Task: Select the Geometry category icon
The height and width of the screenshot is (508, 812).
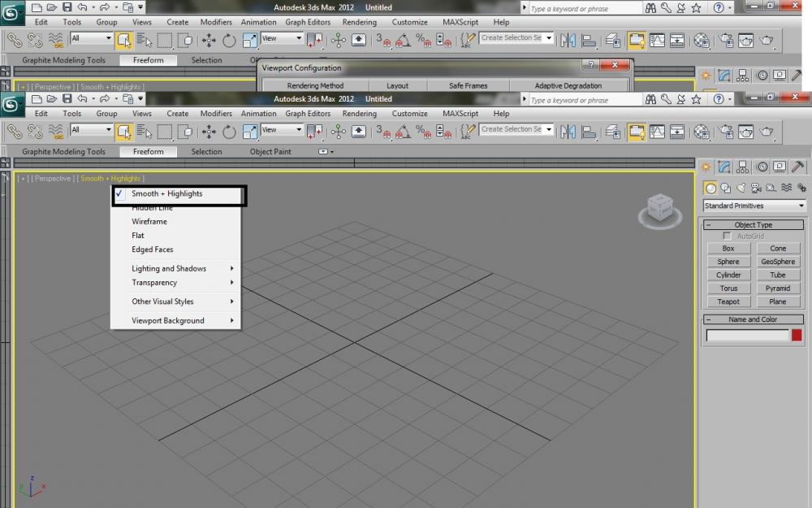Action: click(x=710, y=188)
